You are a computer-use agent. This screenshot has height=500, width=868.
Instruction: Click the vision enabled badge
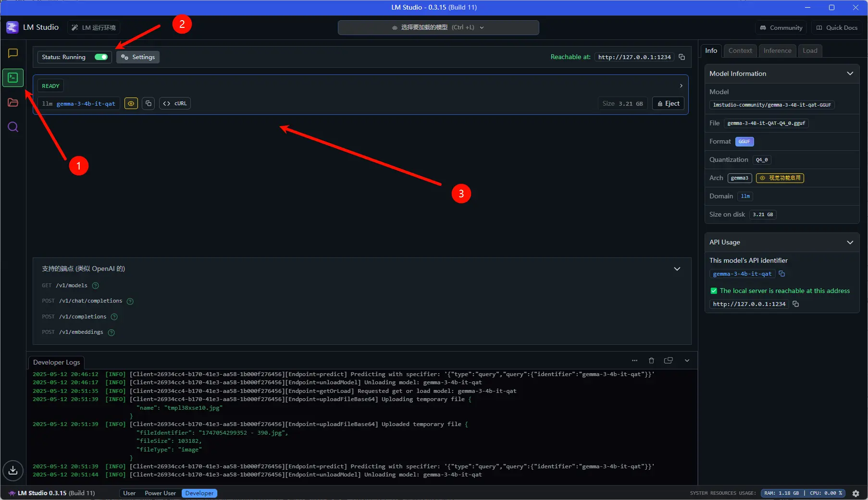click(x=780, y=178)
